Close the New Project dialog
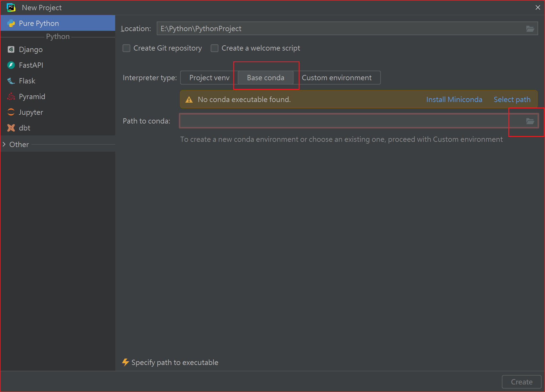 click(x=538, y=8)
